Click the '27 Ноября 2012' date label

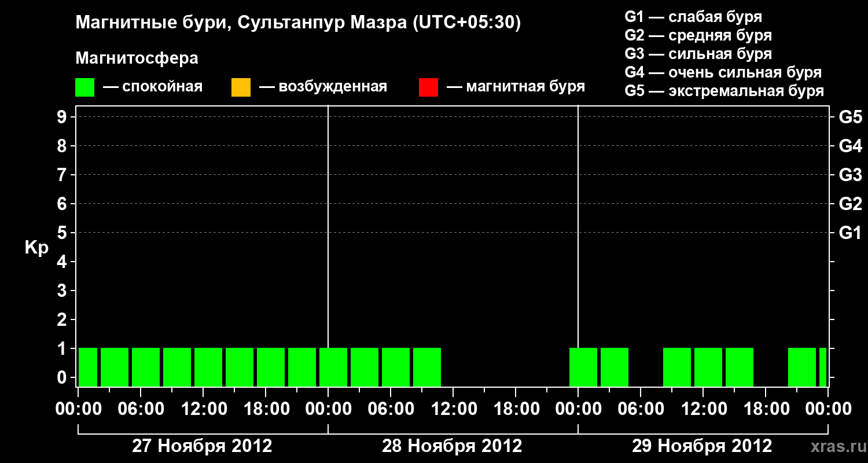point(202,446)
